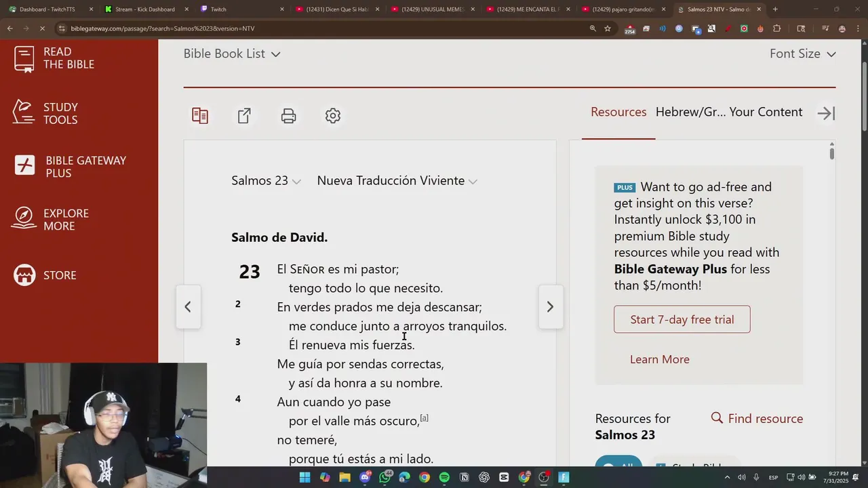Open Spotify from the taskbar
This screenshot has height=488, width=868.
(444, 477)
